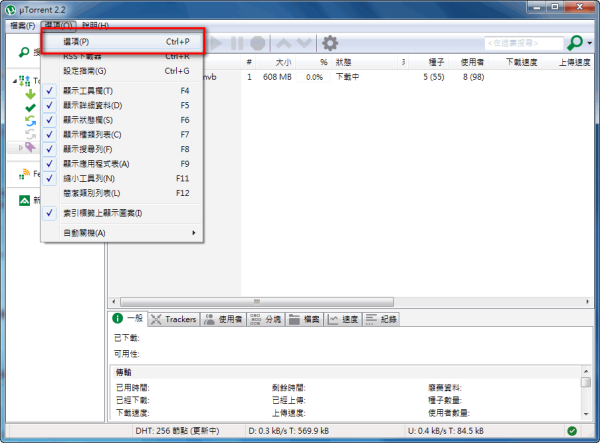Viewport: 600px width, 443px height.
Task: Sort by the % column header
Action: click(313, 62)
